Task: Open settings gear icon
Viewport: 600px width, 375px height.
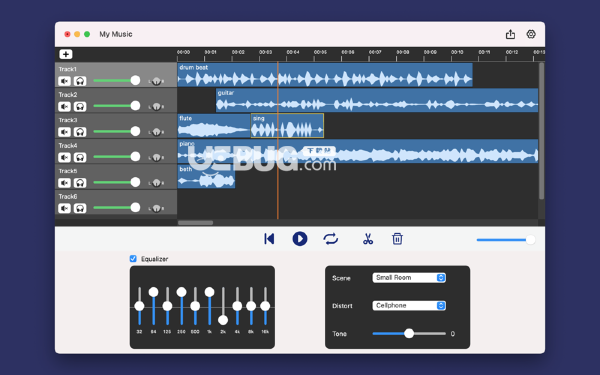Action: pyautogui.click(x=531, y=34)
